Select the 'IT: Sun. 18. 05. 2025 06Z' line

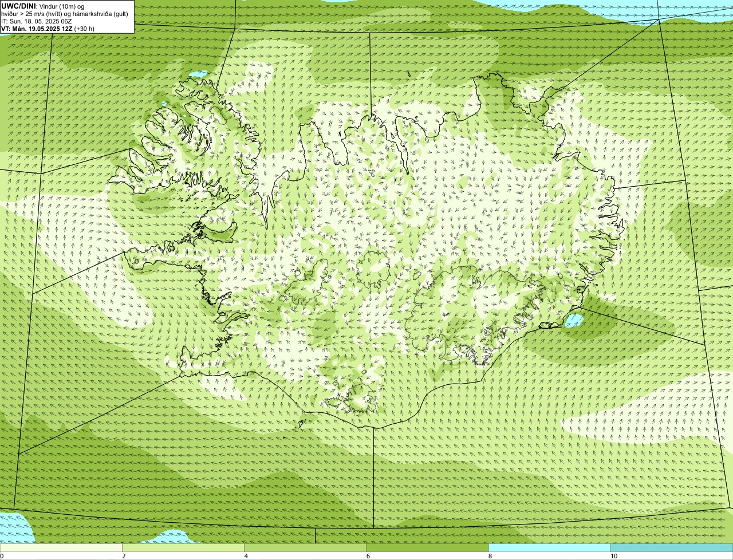(37, 21)
